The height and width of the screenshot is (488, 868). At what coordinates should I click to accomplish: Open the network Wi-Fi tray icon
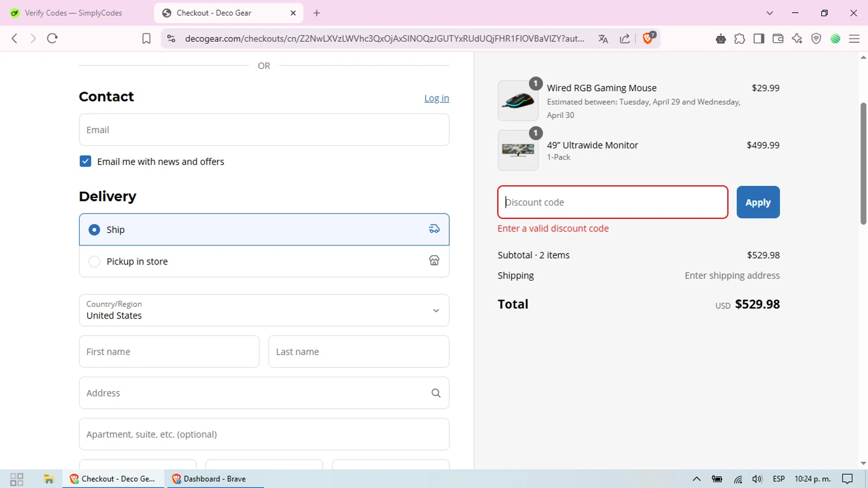coord(738,479)
